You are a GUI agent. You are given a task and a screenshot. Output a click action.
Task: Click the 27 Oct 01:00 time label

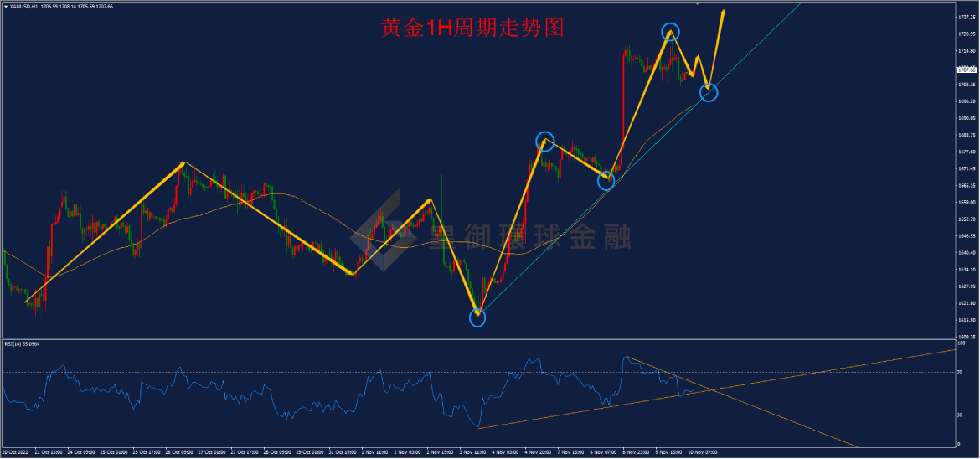(x=210, y=451)
